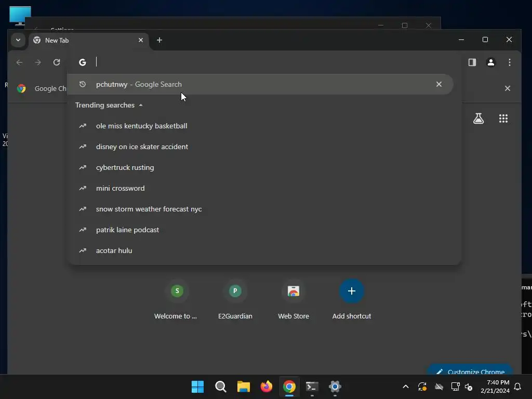532x399 pixels.
Task: Open the Web Store shortcut
Action: pos(294,300)
